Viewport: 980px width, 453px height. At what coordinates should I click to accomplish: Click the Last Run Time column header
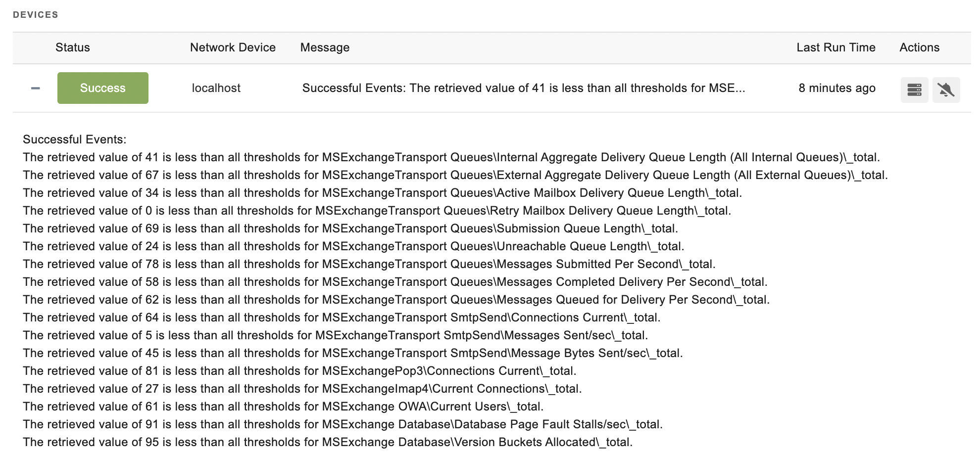tap(836, 47)
